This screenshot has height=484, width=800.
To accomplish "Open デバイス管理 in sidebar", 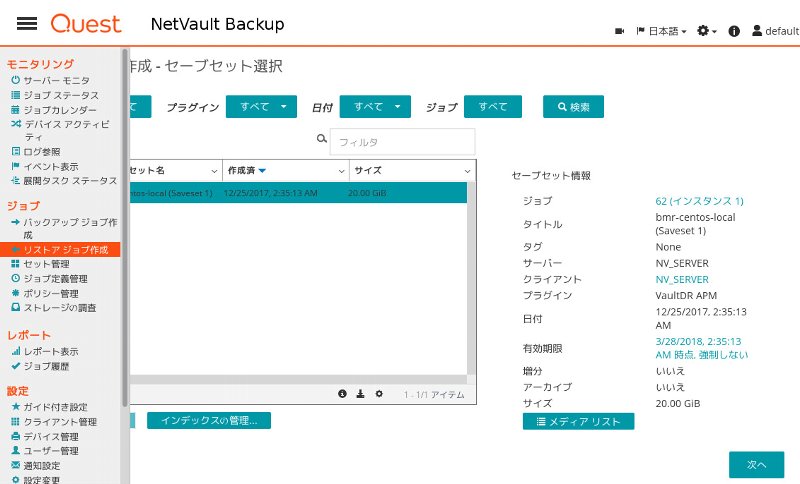I will [x=51, y=437].
